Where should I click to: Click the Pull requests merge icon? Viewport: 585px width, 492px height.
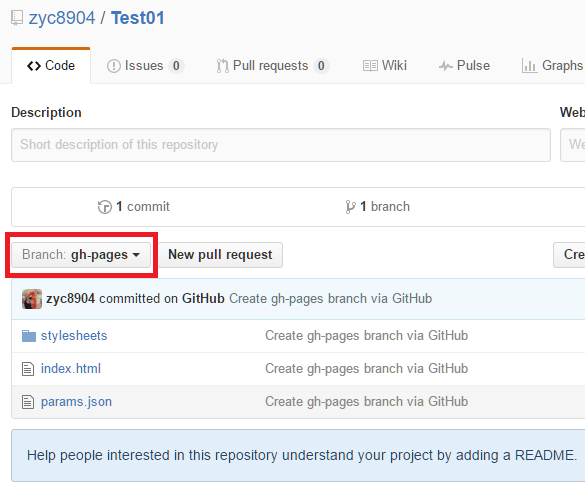pyautogui.click(x=222, y=66)
